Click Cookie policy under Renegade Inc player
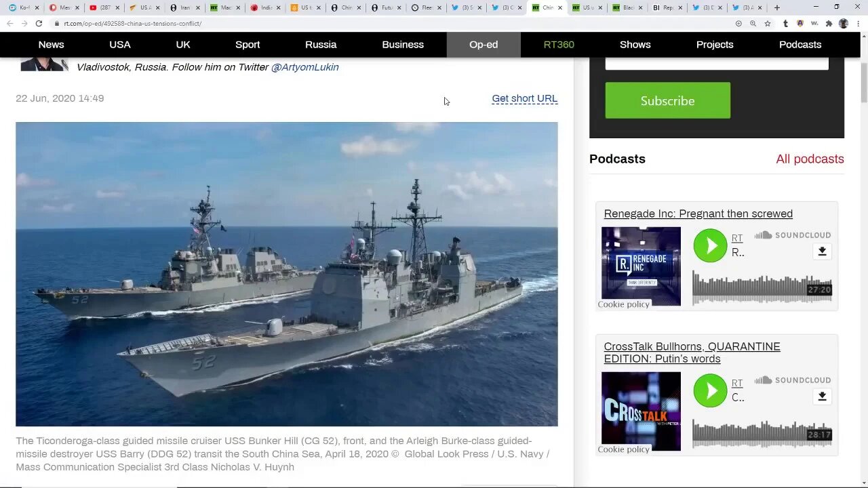Image resolution: width=868 pixels, height=488 pixels. coord(624,304)
